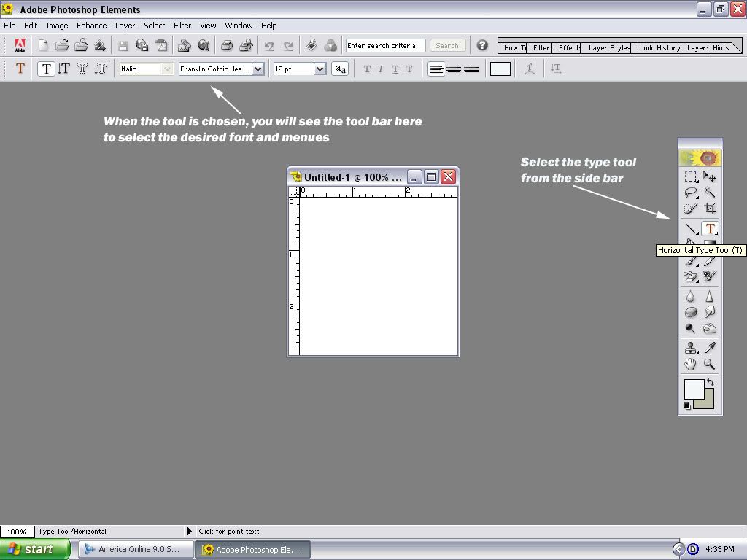This screenshot has height=560, width=747.
Task: Select the Clone Stamp tool
Action: click(691, 348)
